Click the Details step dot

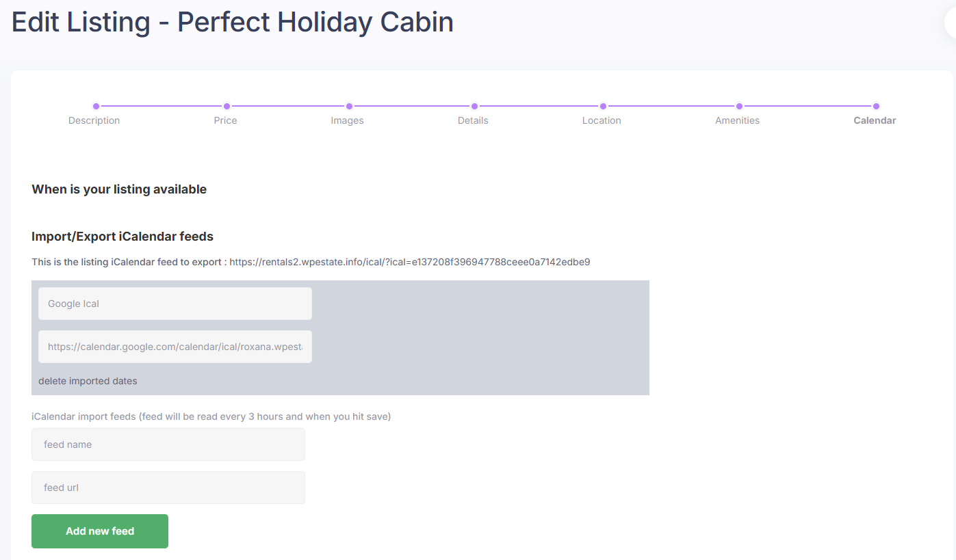474,106
